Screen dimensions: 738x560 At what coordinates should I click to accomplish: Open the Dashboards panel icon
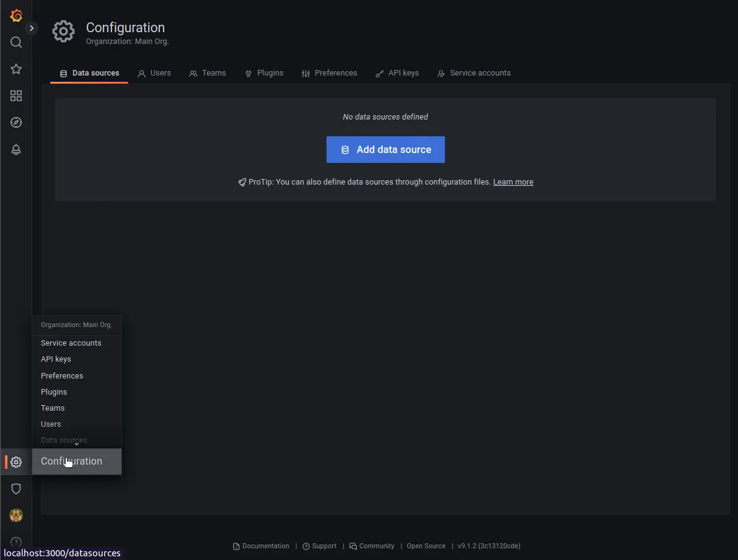pyautogui.click(x=15, y=95)
